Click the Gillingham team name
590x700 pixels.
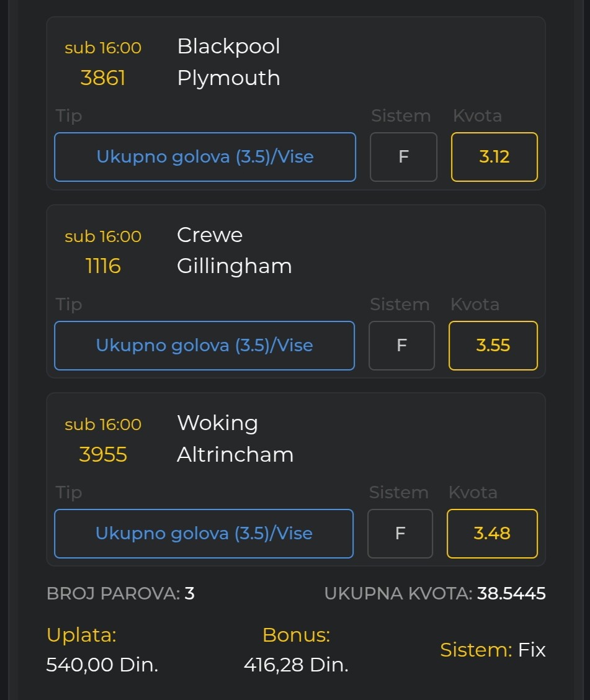[x=234, y=266]
